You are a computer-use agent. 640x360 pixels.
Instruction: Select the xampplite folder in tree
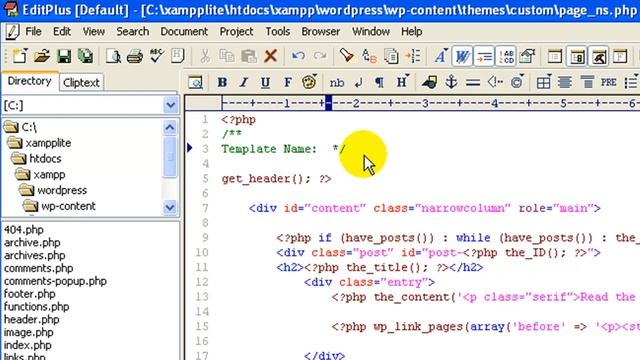[48, 143]
